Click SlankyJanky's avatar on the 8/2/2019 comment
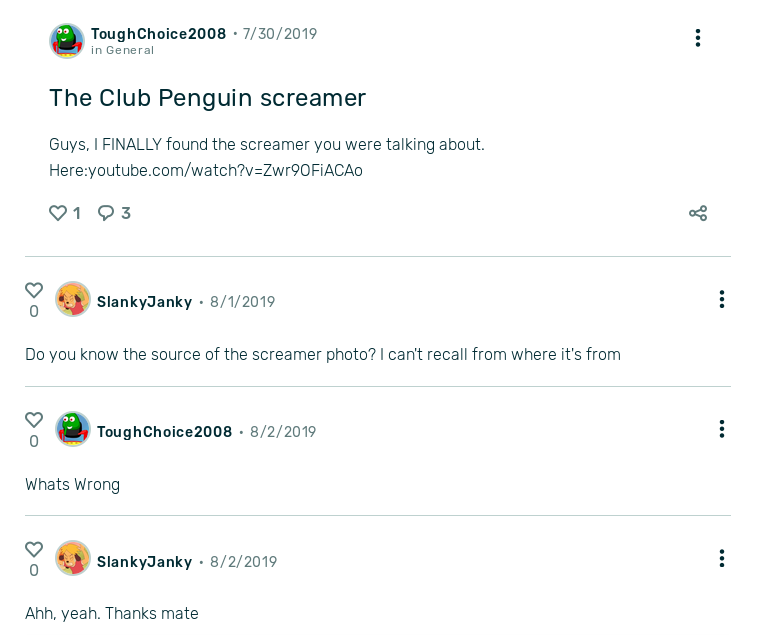Screen dimensions: 769x635 pyautogui.click(x=73, y=558)
